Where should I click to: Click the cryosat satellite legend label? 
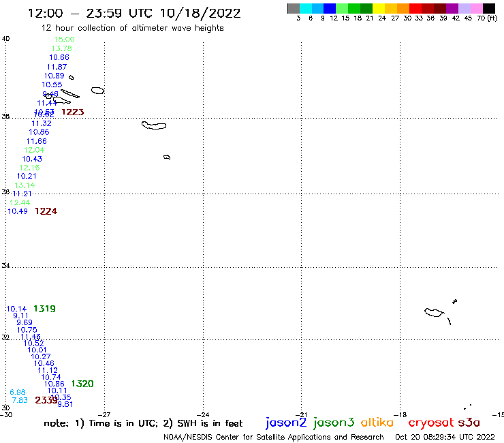click(431, 423)
